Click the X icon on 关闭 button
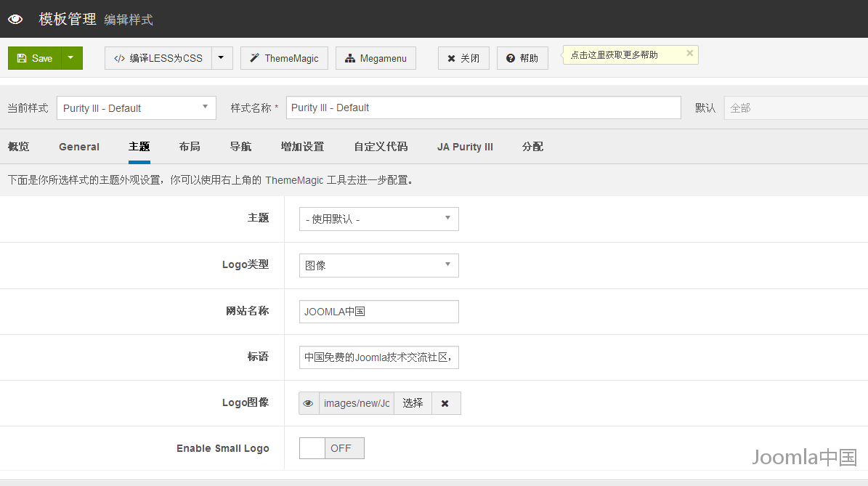The width and height of the screenshot is (868, 486). [451, 58]
